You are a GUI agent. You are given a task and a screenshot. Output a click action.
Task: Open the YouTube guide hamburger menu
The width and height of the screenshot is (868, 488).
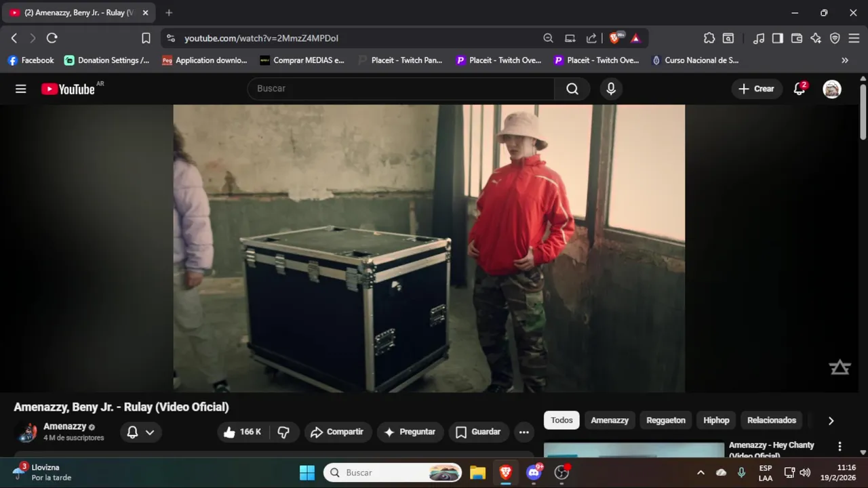21,89
